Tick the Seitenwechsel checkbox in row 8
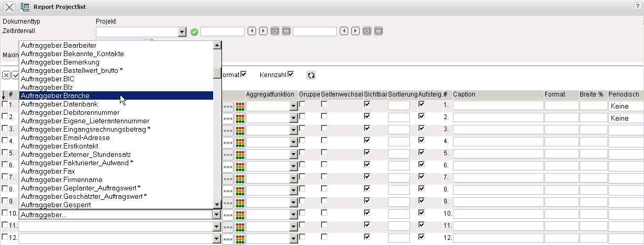Screen dimensions: 644x245 tap(324, 189)
